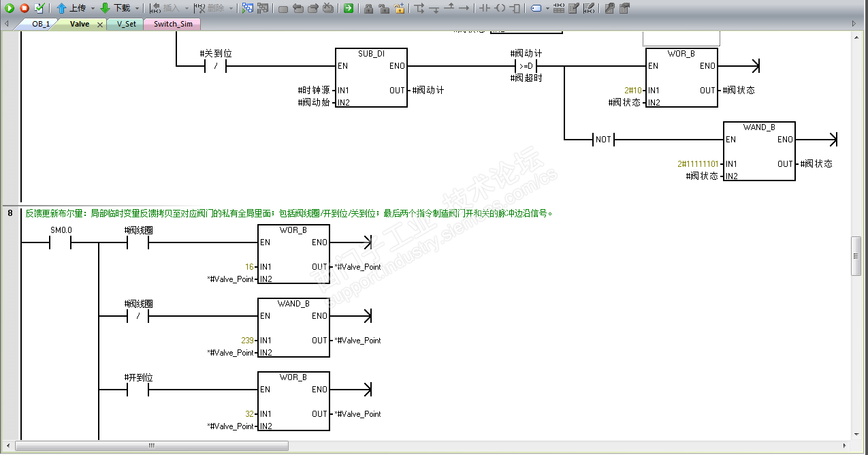Open the 下载 download dropdown arrow

click(x=137, y=8)
